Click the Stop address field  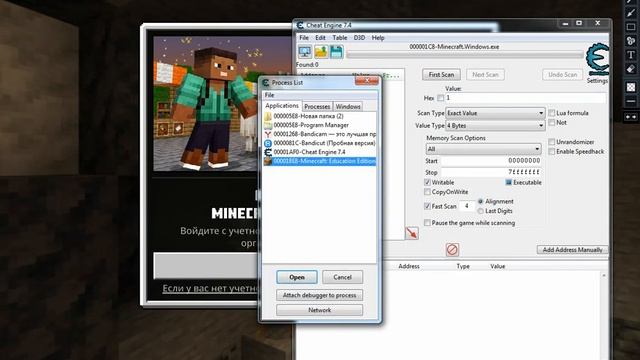point(491,172)
